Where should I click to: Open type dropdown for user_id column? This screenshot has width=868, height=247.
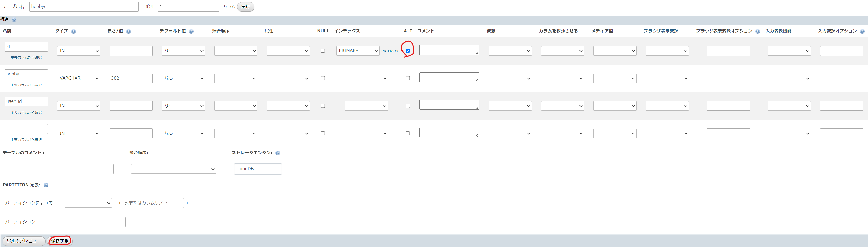click(78, 106)
